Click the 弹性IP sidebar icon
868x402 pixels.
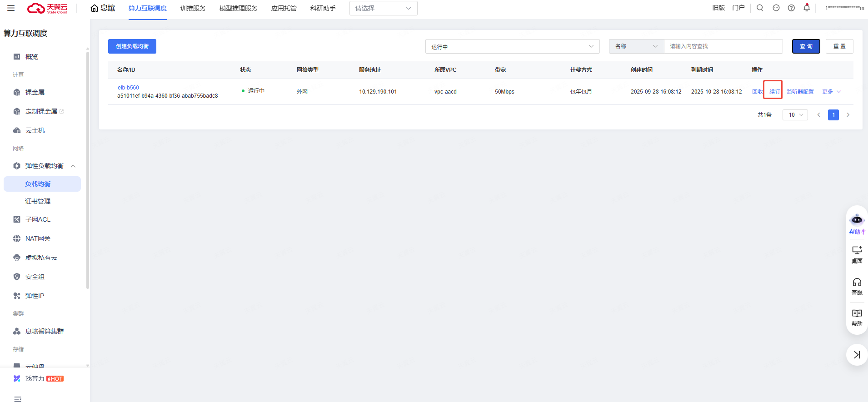coord(17,296)
